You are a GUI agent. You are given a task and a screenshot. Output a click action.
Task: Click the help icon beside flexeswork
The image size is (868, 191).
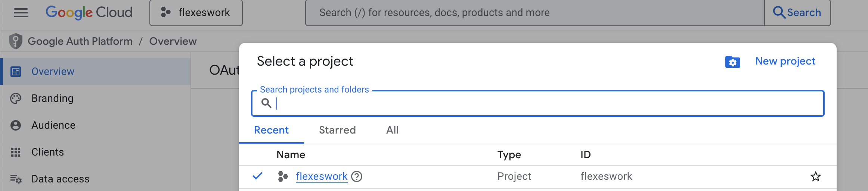tap(357, 176)
